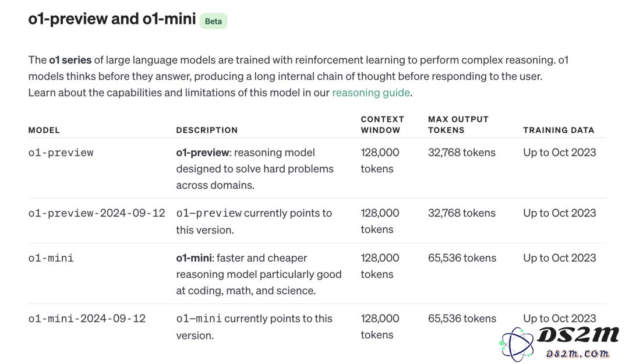Click the large DS2M watermark lettering
The height and width of the screenshot is (364, 629).
pos(578,335)
